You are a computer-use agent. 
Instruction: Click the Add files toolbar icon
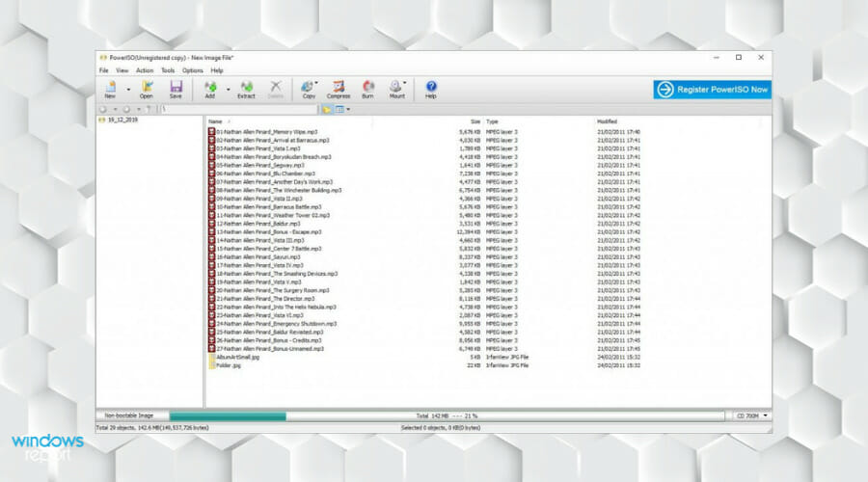pyautogui.click(x=210, y=89)
